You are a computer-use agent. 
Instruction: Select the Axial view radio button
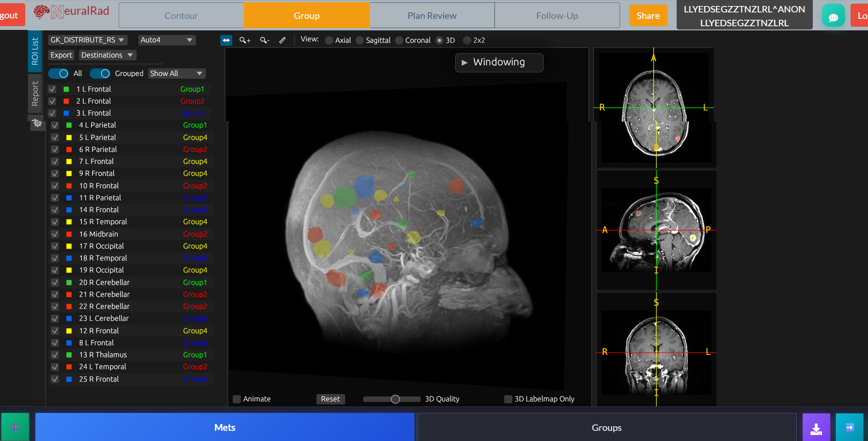(329, 41)
